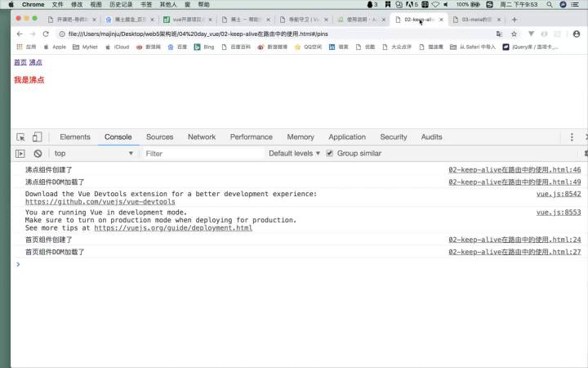588x368 pixels.
Task: Click the browser back arrow
Action: click(x=20, y=34)
